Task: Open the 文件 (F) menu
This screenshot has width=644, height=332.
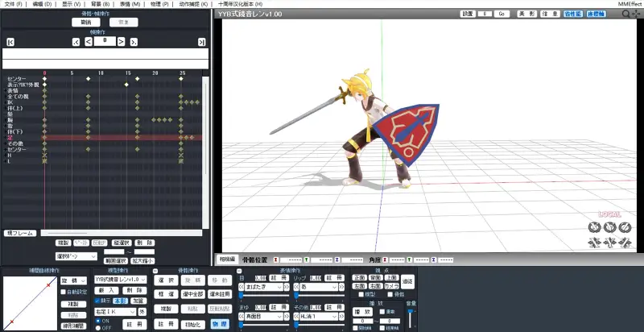Action: 13,4
